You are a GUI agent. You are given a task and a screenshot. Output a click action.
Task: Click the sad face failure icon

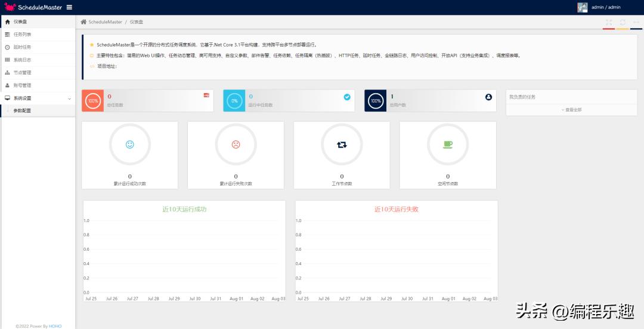tap(236, 144)
